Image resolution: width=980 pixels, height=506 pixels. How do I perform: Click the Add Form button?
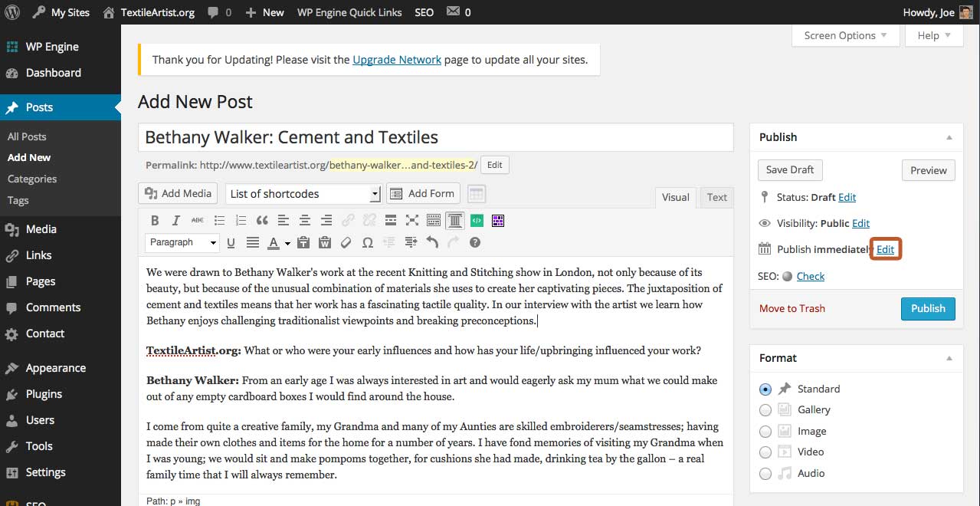pos(423,194)
